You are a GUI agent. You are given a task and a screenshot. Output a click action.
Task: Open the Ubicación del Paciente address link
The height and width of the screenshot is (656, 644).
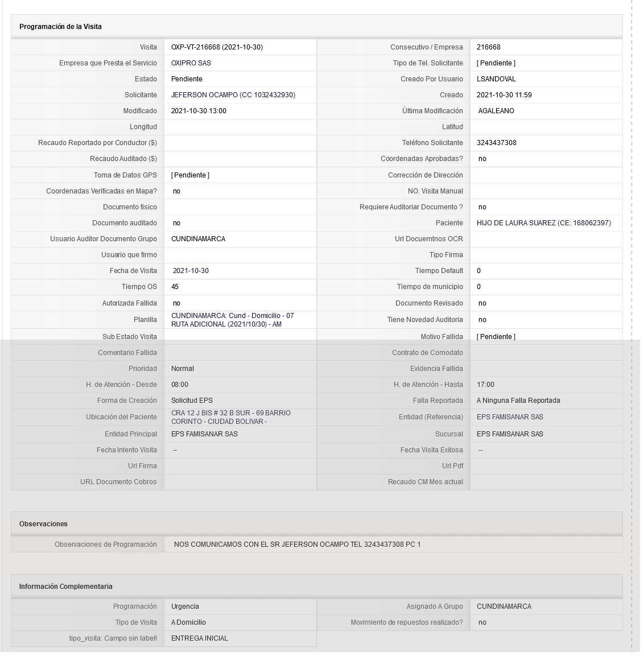coord(231,417)
